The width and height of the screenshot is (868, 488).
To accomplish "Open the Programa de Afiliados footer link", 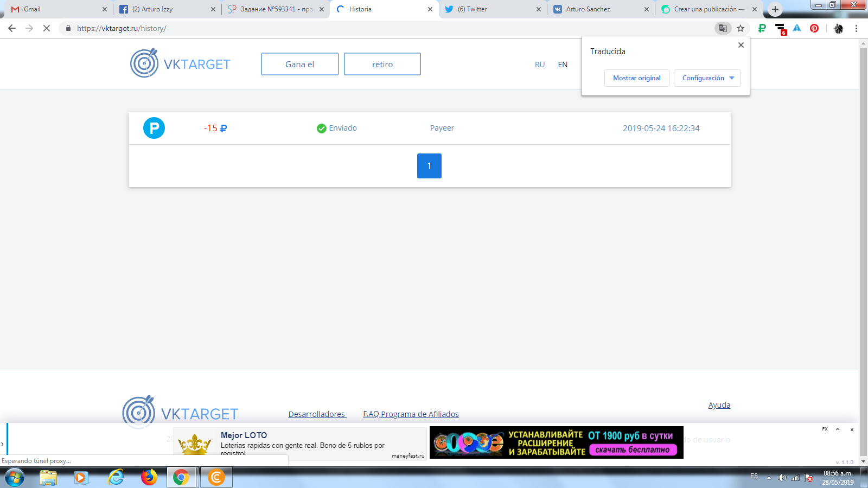I will pos(420,414).
